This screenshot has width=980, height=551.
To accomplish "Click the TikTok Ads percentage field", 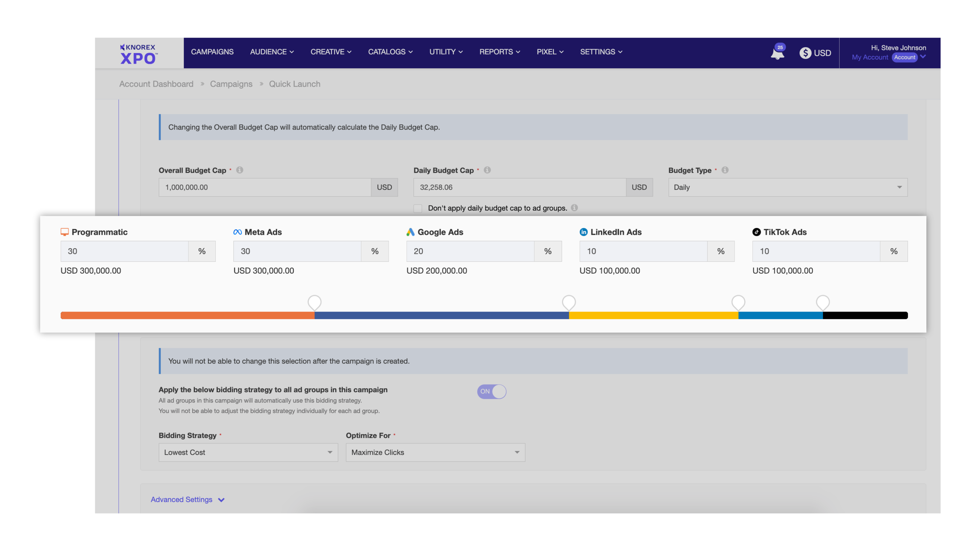I will [x=816, y=251].
